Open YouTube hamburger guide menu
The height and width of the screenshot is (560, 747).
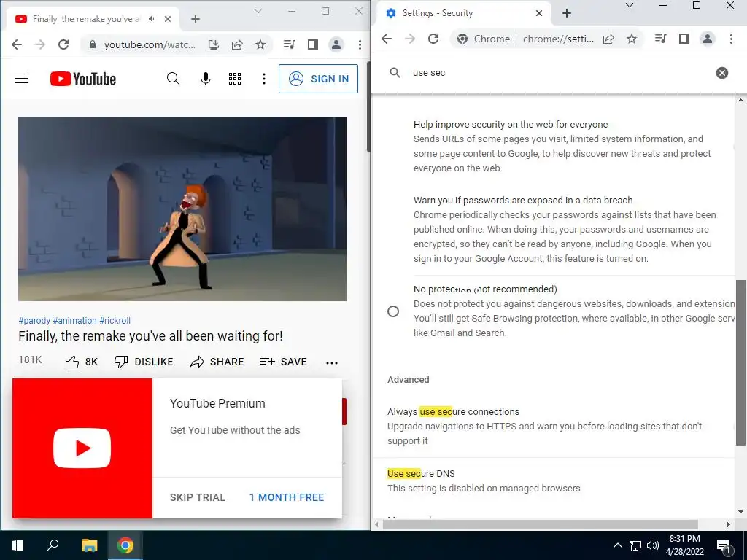21,79
